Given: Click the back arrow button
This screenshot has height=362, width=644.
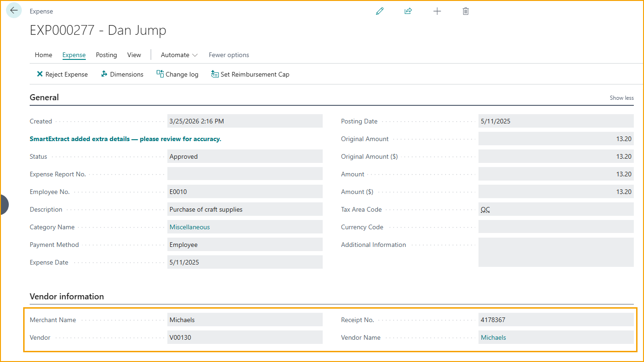Looking at the screenshot, I should coord(14,11).
